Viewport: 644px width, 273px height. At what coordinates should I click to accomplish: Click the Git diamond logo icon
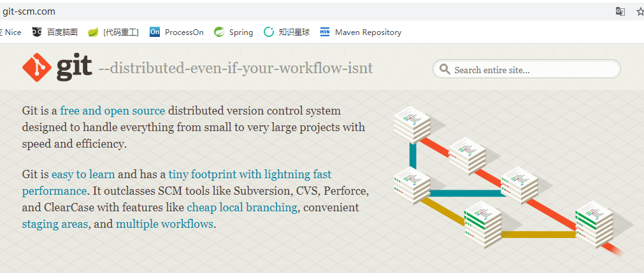tap(37, 68)
